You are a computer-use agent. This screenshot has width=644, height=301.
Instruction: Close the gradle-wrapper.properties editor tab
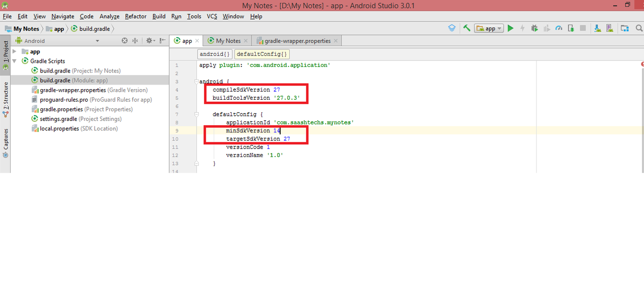click(336, 41)
